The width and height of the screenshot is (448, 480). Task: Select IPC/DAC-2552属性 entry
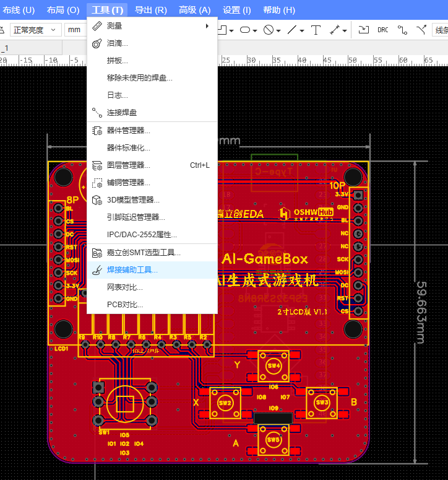coord(152,235)
